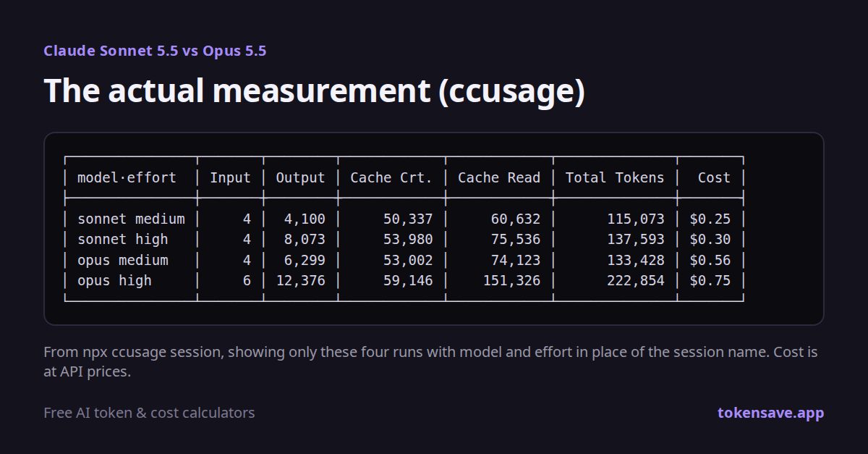The height and width of the screenshot is (454, 868).
Task: Click total tokens value 222,854
Action: coord(635,280)
